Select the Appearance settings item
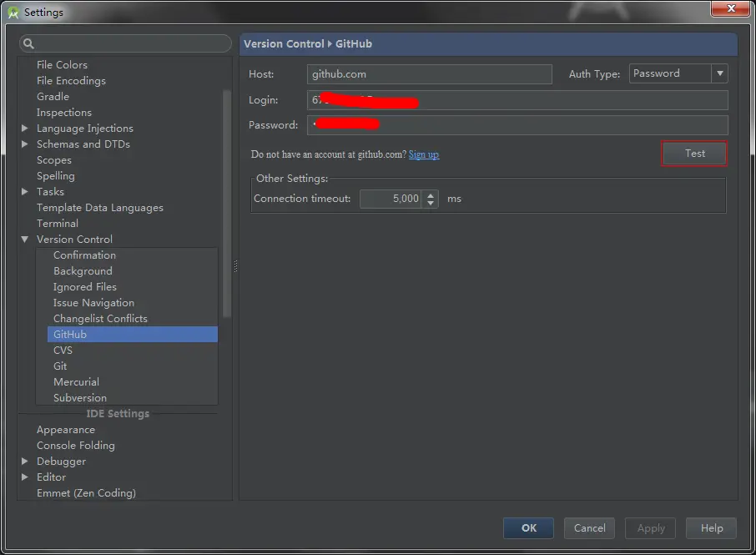Screen dimensions: 756x555 coord(66,430)
